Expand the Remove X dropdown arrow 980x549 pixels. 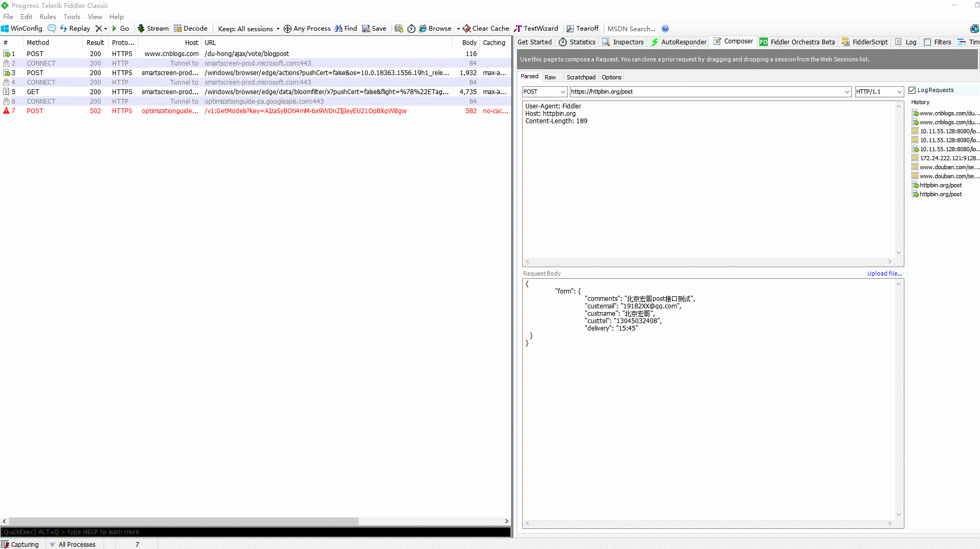click(x=105, y=29)
